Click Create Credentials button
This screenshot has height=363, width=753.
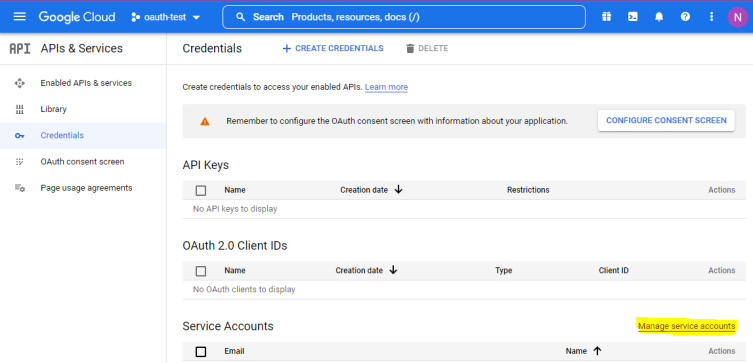coord(333,48)
